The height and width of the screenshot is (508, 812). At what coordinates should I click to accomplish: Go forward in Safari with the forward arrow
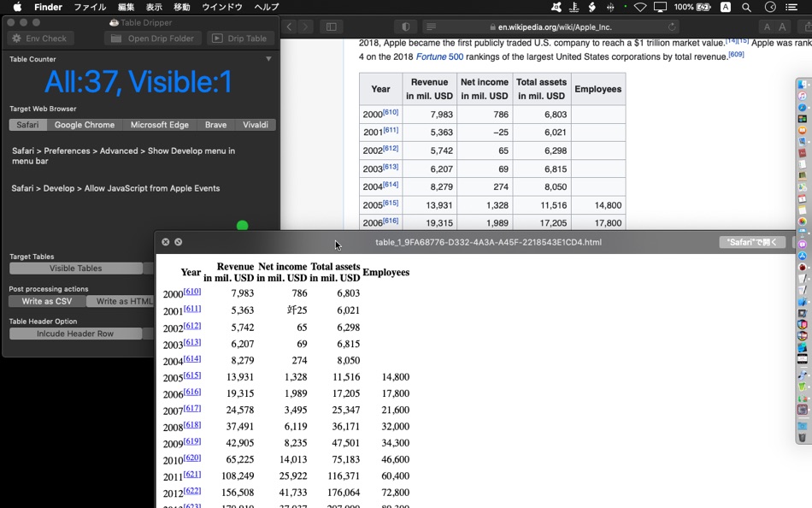pyautogui.click(x=306, y=27)
